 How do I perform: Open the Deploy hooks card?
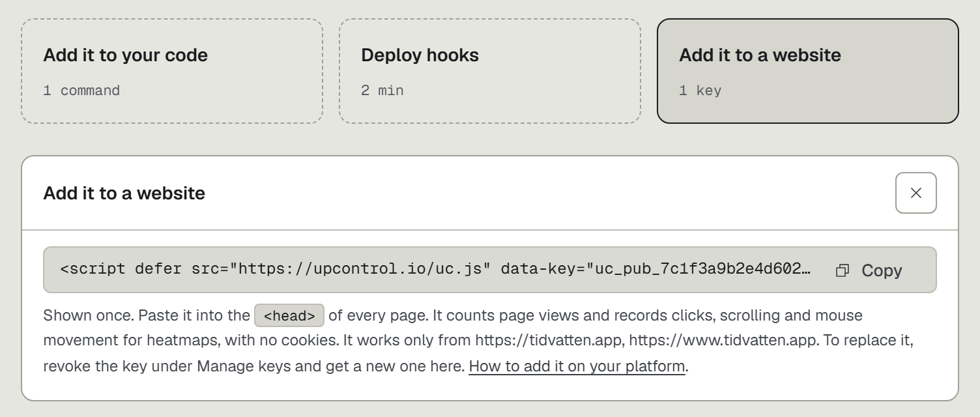click(490, 71)
